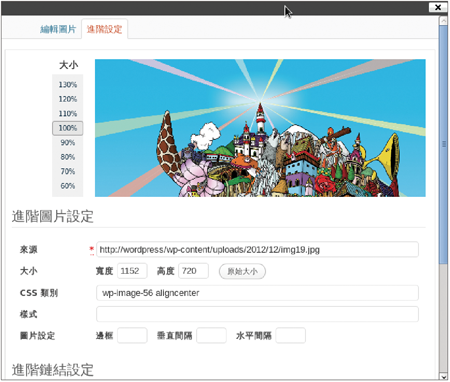Reset with the 原始大小 button
This screenshot has width=450, height=382.
(242, 271)
